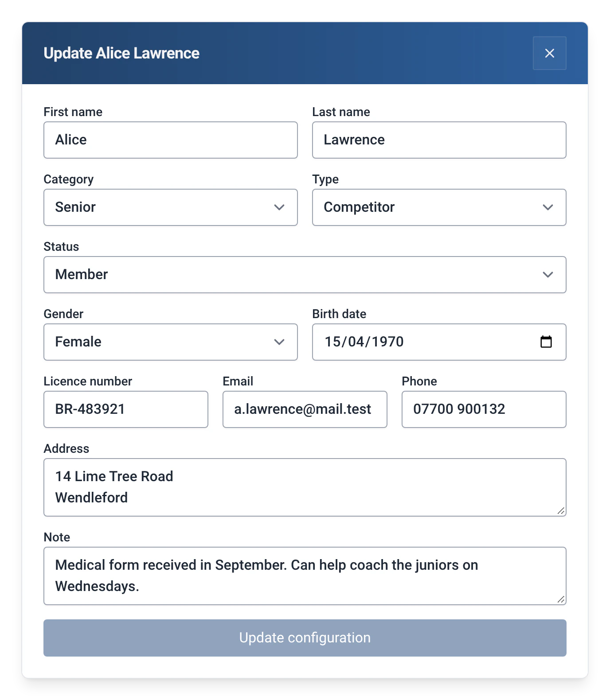This screenshot has height=700, width=610.
Task: Close the Update Alice Lawrence dialog
Action: click(x=549, y=53)
